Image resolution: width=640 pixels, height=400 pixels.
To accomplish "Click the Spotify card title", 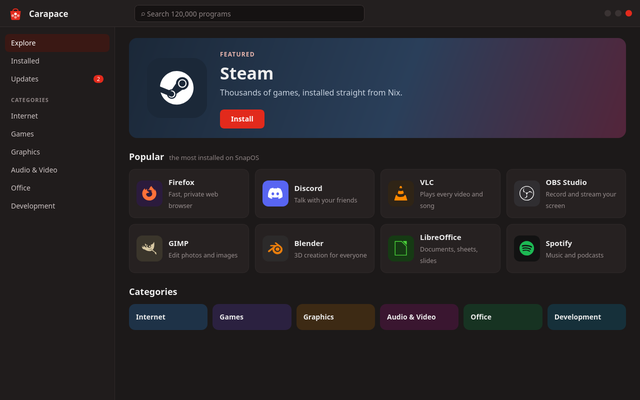I will (x=559, y=243).
